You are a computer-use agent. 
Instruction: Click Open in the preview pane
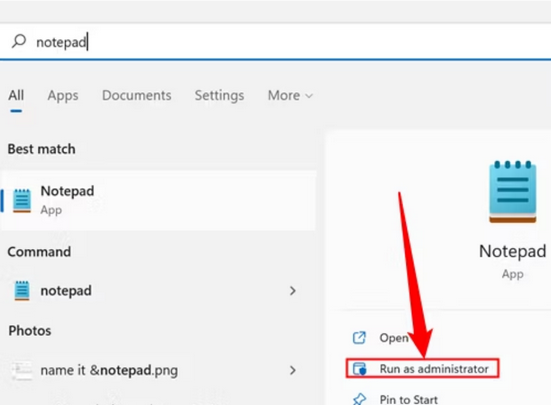tap(394, 338)
